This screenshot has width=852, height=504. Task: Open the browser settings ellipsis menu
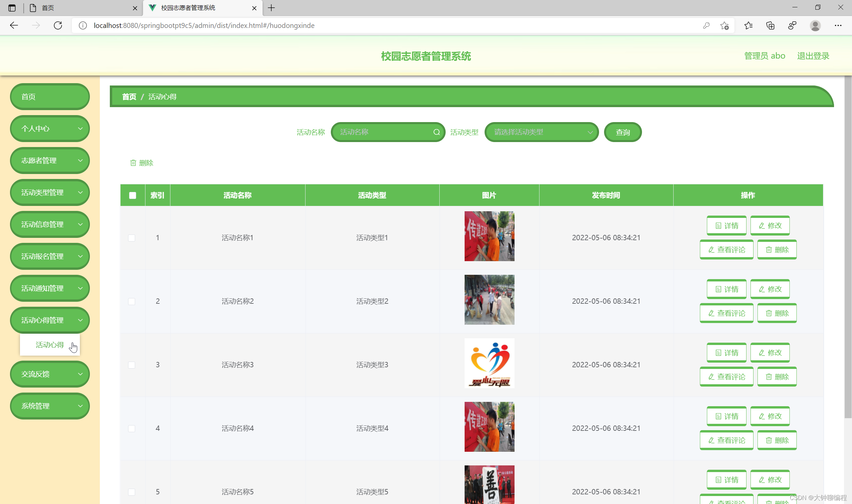(838, 26)
